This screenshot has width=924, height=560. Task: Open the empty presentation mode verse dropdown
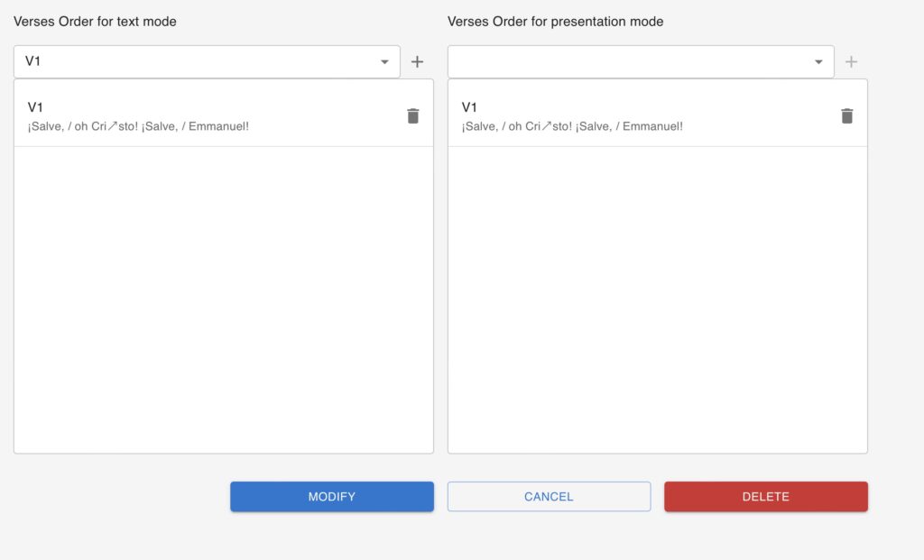point(641,62)
